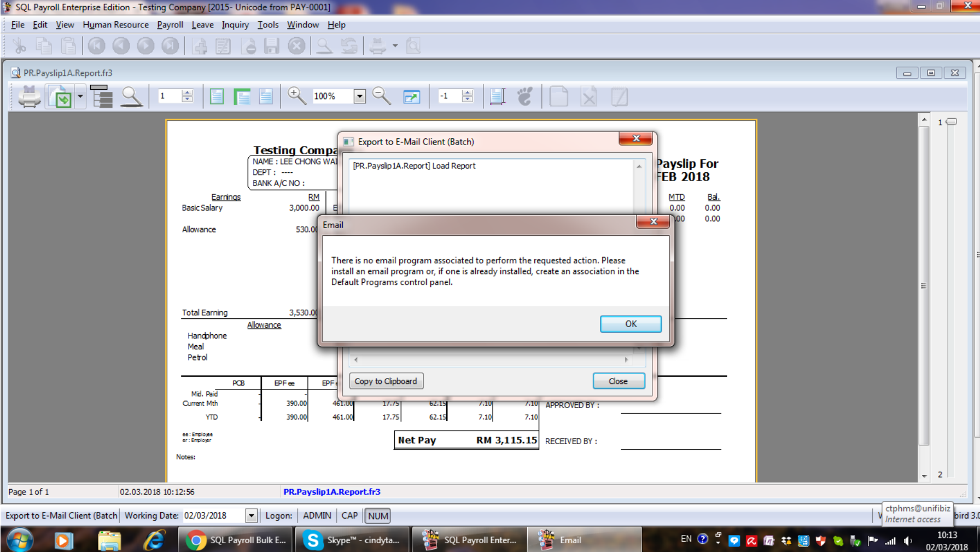The height and width of the screenshot is (552, 980).
Task: Click the Find magnifier icon
Action: click(131, 97)
